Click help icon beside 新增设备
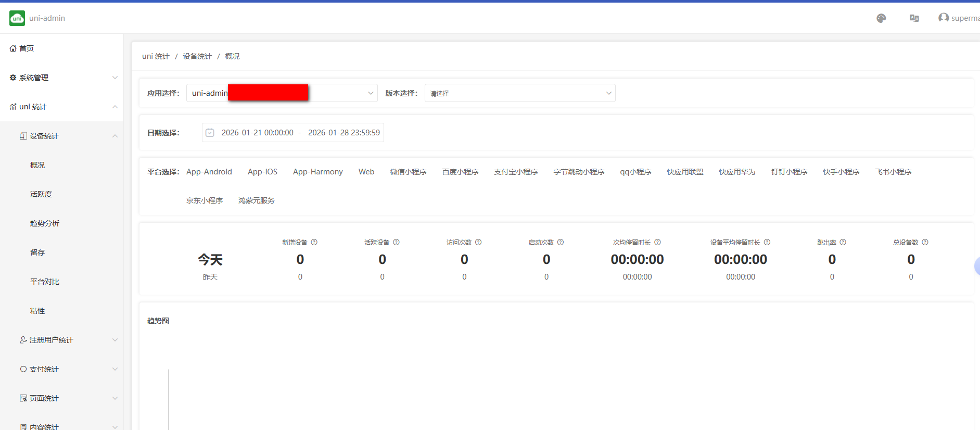Image resolution: width=980 pixels, height=430 pixels. (314, 242)
